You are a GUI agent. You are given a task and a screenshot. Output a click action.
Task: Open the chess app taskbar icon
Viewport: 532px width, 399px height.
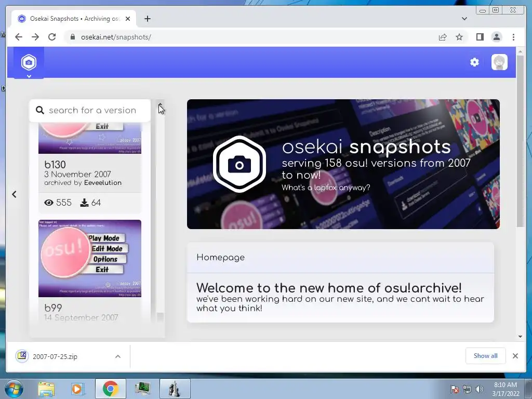coord(175,389)
